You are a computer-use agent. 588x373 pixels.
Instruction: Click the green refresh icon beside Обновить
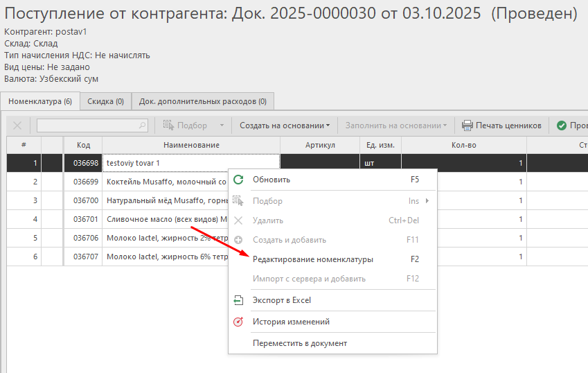pyautogui.click(x=238, y=180)
